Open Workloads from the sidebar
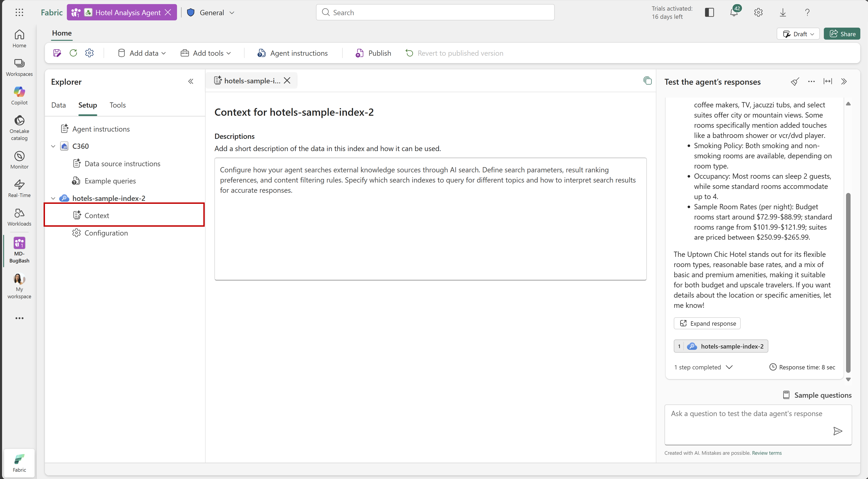 (x=19, y=217)
